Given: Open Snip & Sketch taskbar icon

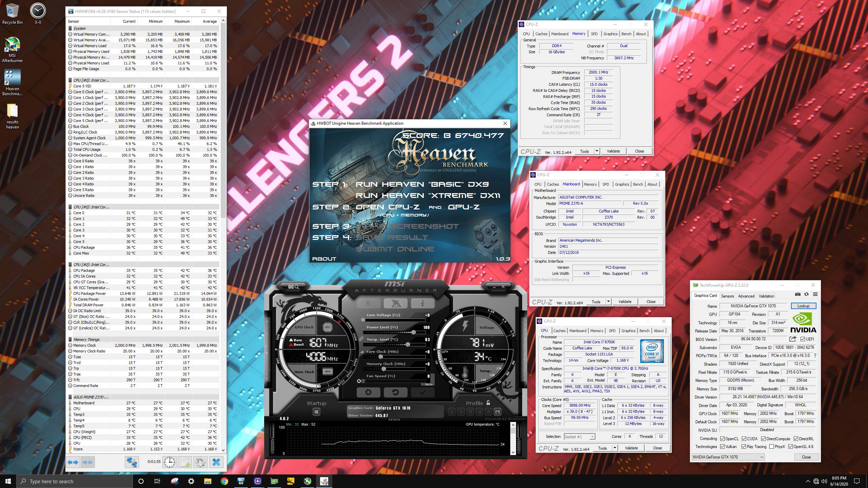Looking at the screenshot, I should click(x=175, y=481).
